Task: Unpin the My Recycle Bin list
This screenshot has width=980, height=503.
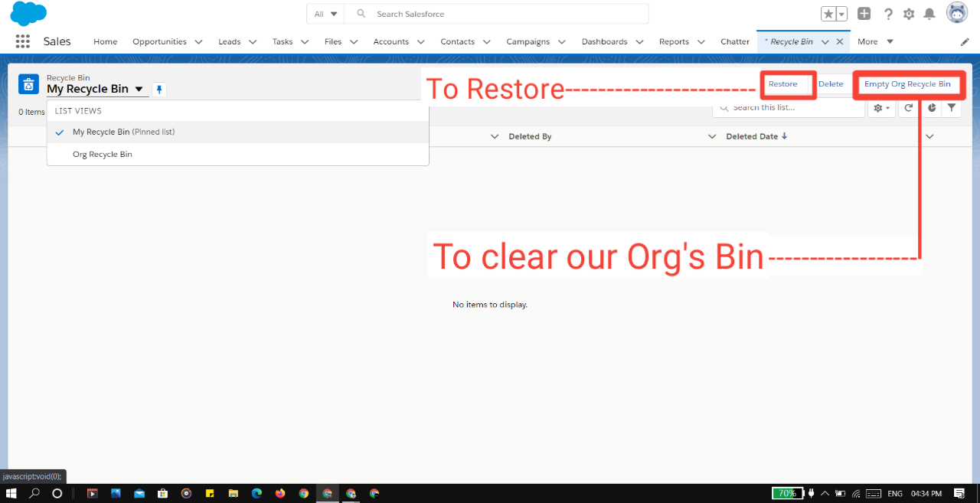Action: pos(158,89)
